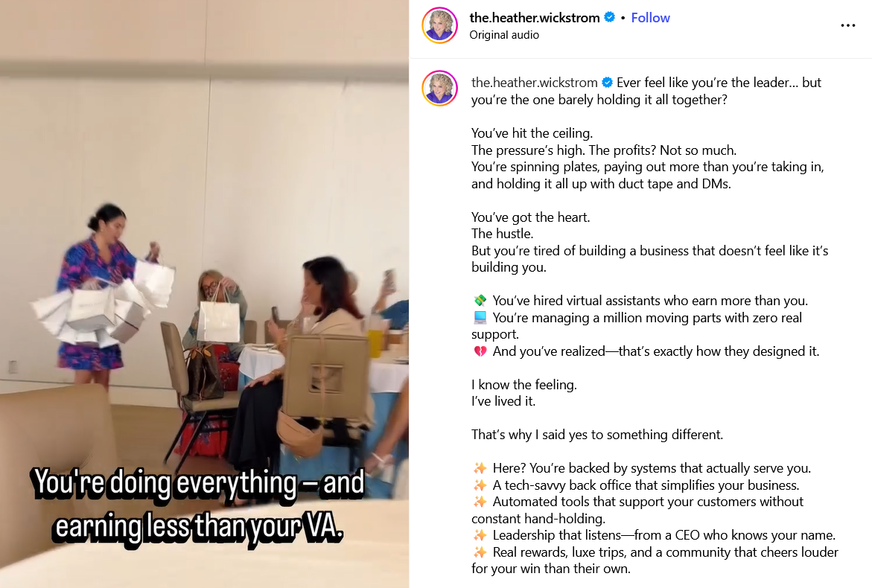The image size is (872, 588).
Task: Open the Original audio link
Action: [504, 35]
